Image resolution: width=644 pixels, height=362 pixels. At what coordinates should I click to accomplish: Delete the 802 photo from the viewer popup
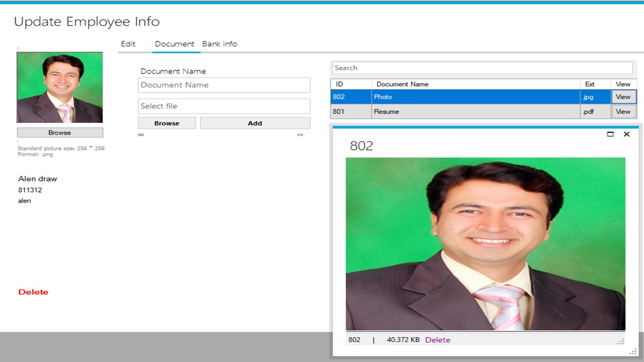coord(437,340)
